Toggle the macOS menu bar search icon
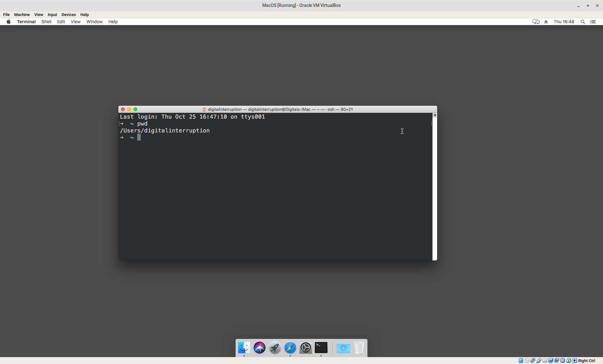This screenshot has height=364, width=603. coord(583,21)
